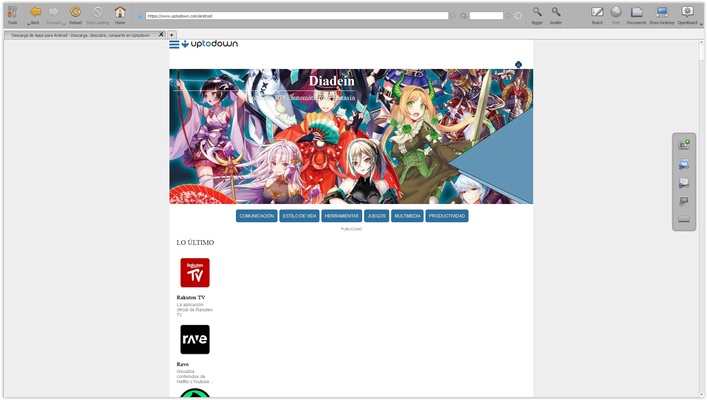Click the Show Desktop icon
This screenshot has height=400, width=707.
[x=661, y=12]
